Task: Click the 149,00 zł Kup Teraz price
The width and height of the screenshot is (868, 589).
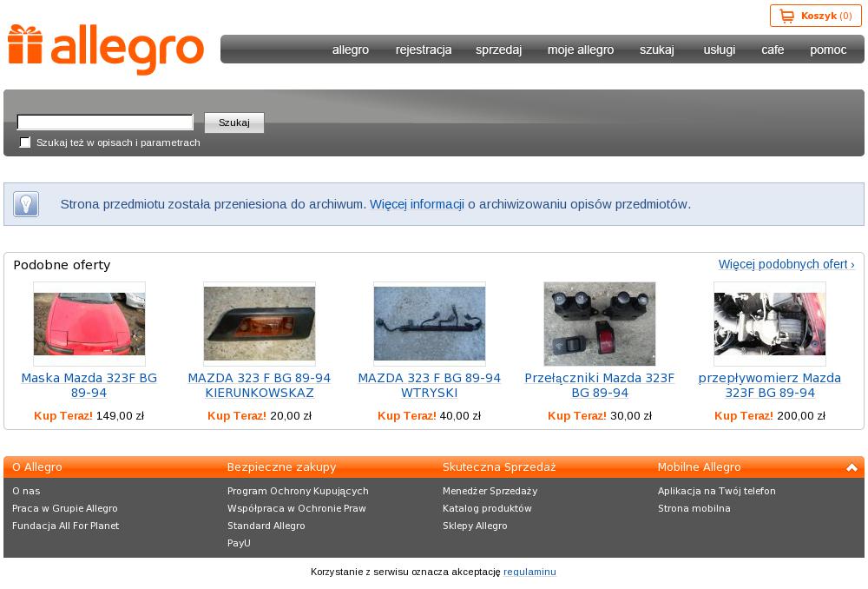Action: click(x=89, y=415)
